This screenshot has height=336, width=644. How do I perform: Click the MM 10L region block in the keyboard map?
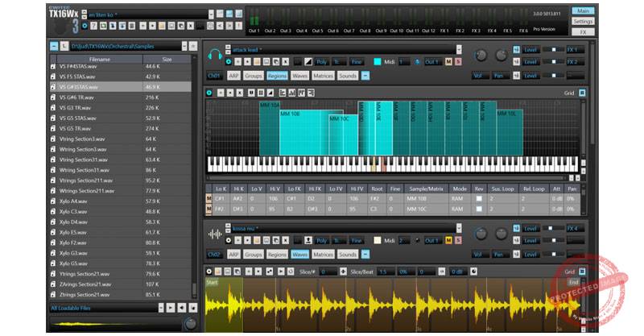coord(510,132)
